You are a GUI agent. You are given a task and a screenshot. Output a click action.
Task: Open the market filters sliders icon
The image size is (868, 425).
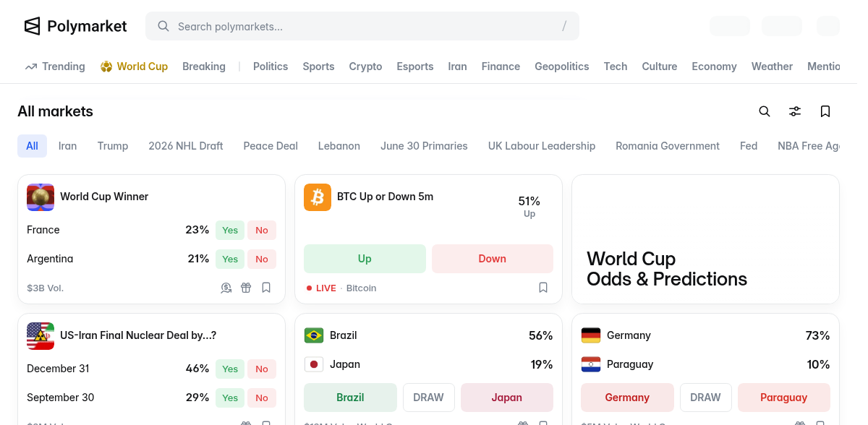(795, 111)
